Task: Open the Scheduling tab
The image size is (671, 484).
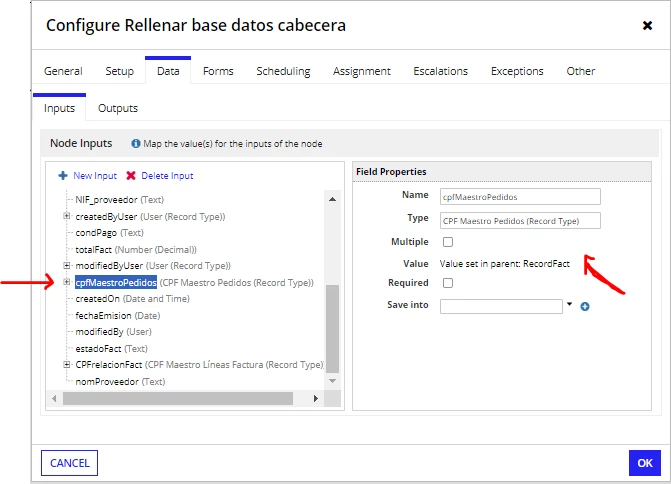Action: coord(283,71)
